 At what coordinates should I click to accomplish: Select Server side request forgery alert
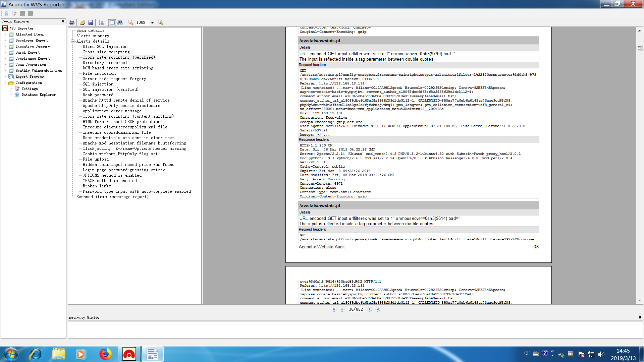click(114, 79)
